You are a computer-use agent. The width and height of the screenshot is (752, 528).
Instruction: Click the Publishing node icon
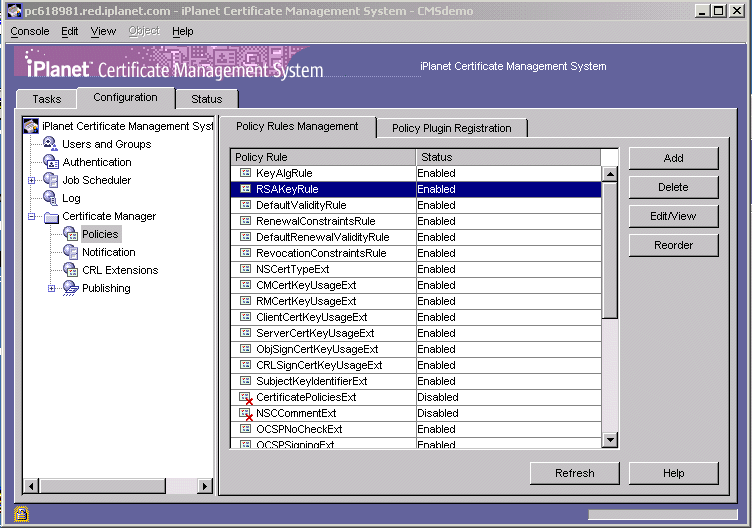[x=71, y=288]
